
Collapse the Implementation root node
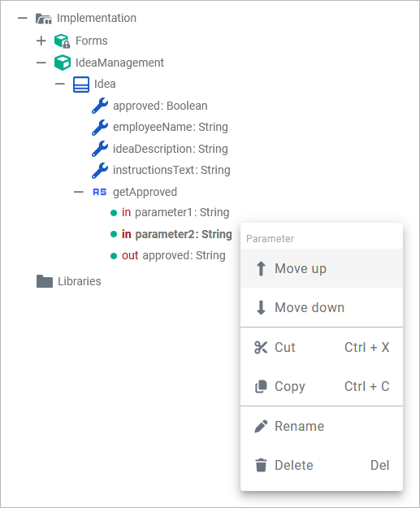pyautogui.click(x=23, y=18)
